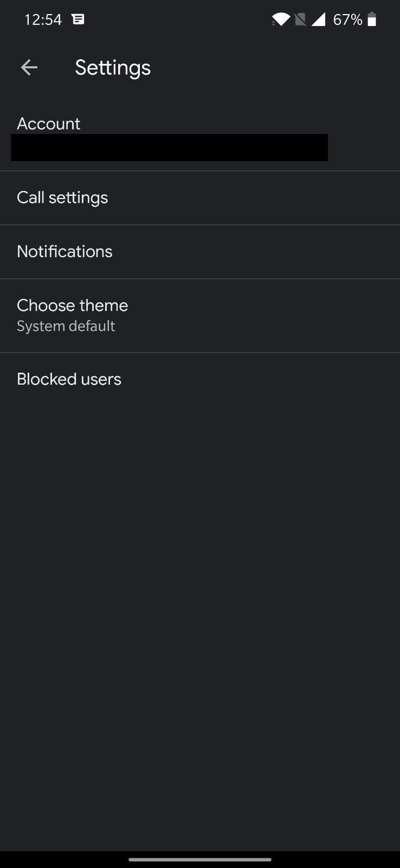The image size is (400, 868).
Task: Tap the no-SIM card status icon
Action: 300,20
